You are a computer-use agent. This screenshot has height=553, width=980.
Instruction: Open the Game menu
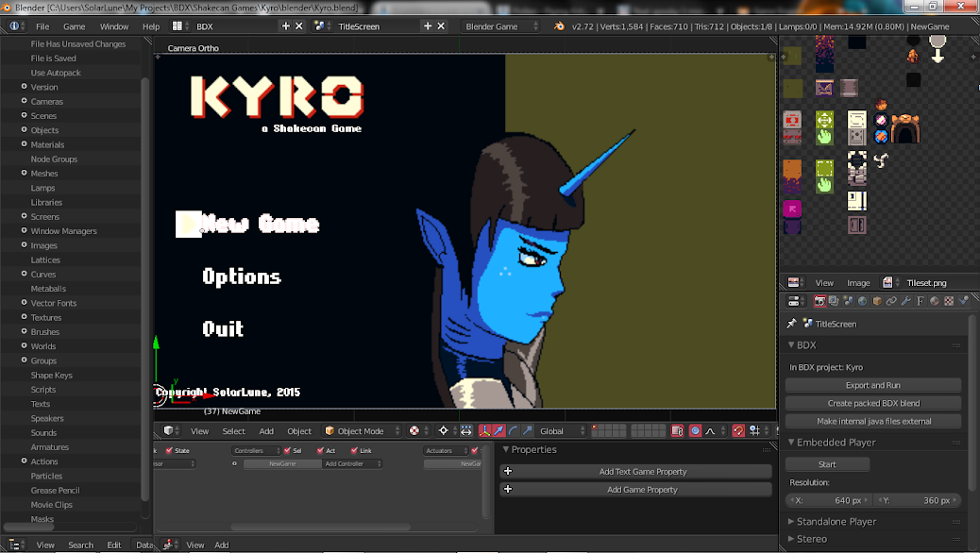(74, 26)
